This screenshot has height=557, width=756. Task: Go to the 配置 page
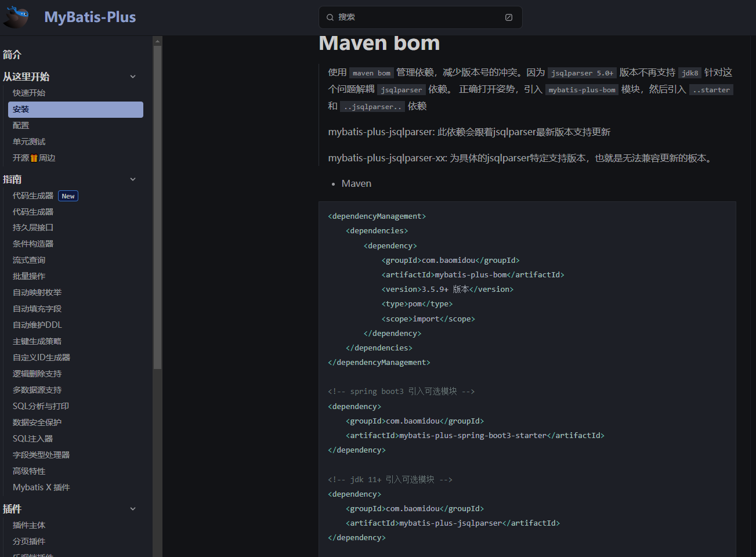coord(21,125)
